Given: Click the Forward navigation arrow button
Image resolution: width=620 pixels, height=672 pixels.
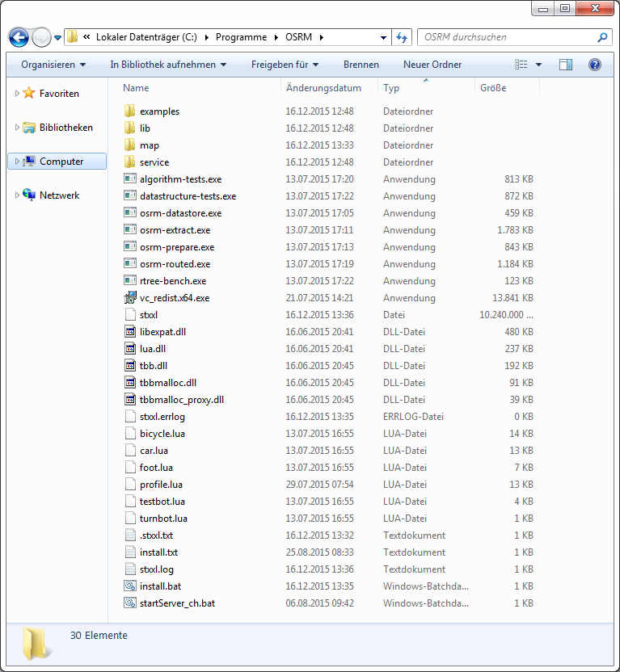Looking at the screenshot, I should coord(41,37).
